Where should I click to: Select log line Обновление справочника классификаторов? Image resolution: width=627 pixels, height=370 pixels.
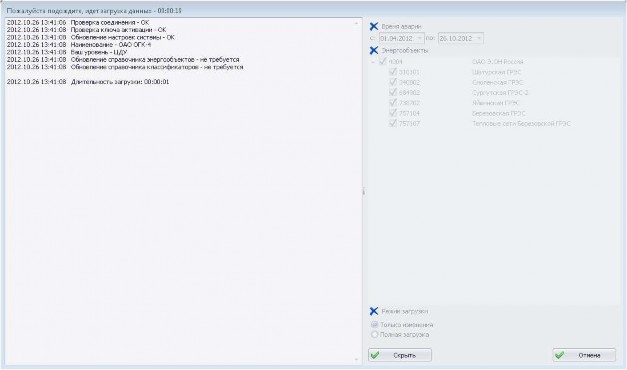(125, 67)
